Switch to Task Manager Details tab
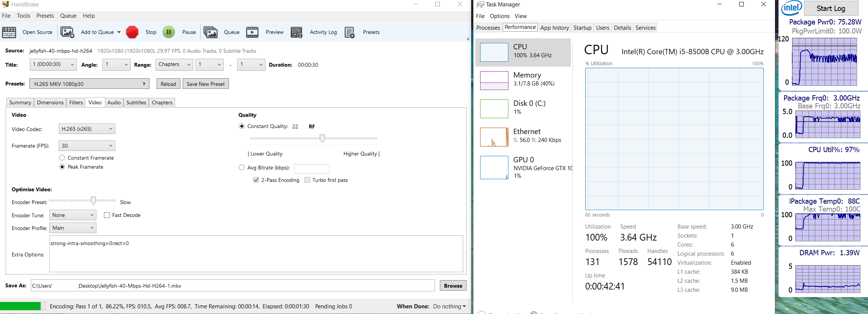The image size is (868, 314). [x=622, y=28]
